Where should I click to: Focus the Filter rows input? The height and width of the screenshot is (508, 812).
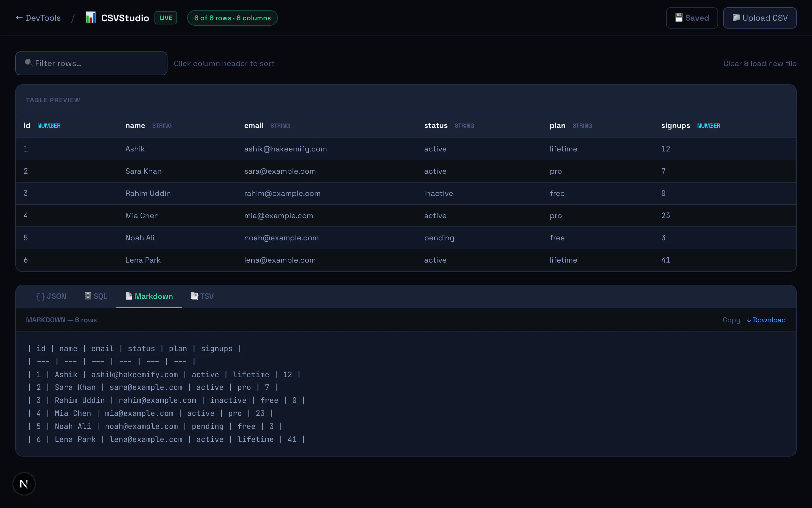click(91, 63)
